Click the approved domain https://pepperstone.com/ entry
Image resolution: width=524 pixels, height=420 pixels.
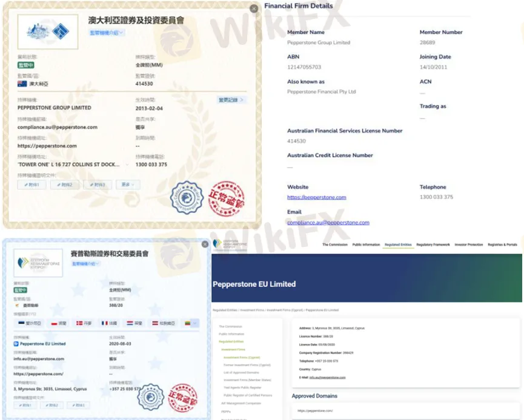[x=315, y=411]
